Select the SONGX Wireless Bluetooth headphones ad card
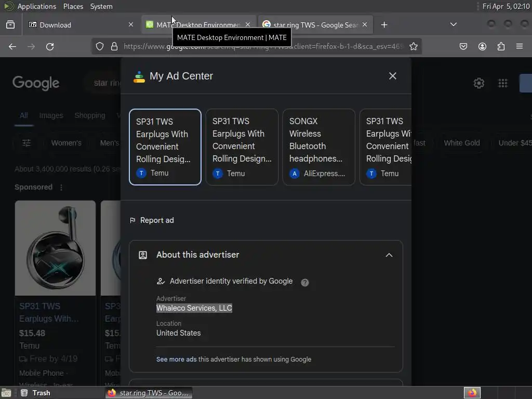Viewport: 532px width, 399px height. [x=319, y=147]
